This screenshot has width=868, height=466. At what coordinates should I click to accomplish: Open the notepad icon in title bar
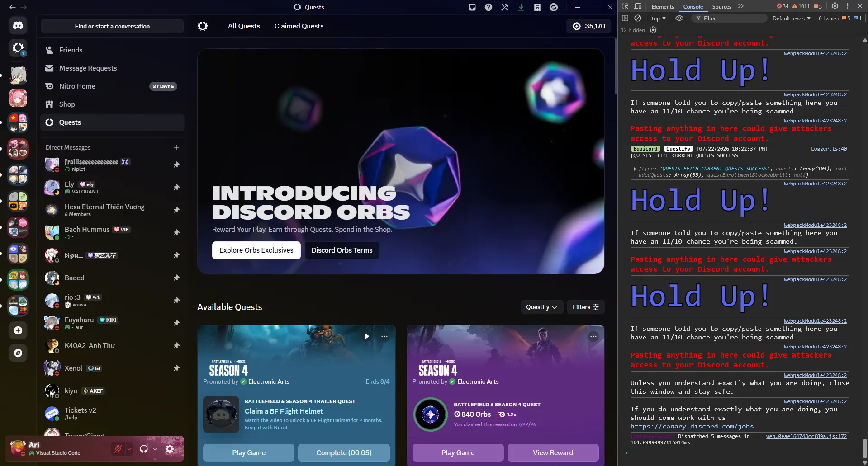pyautogui.click(x=537, y=7)
